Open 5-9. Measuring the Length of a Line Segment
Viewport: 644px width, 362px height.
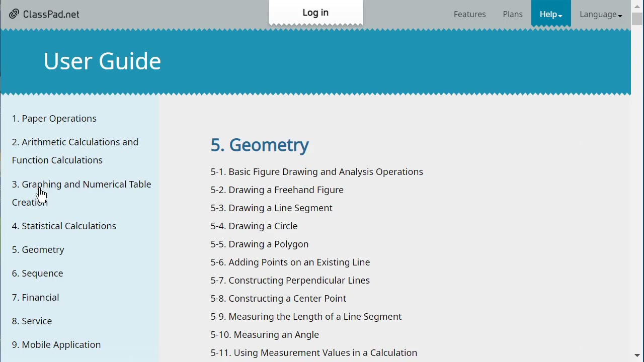point(306,316)
